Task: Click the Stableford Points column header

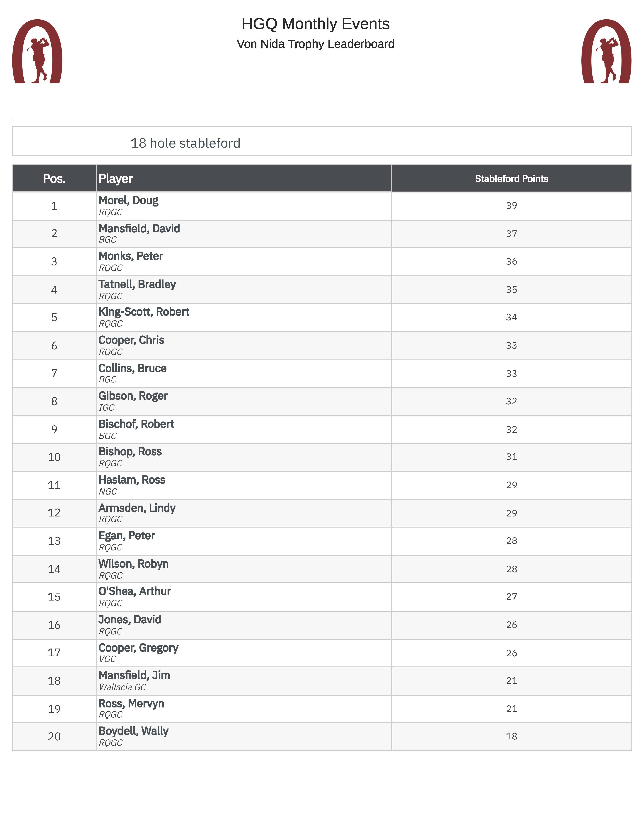Action: click(x=512, y=178)
